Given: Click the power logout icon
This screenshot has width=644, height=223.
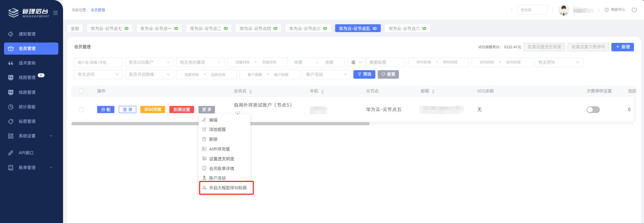Looking at the screenshot, I should click(x=634, y=10).
